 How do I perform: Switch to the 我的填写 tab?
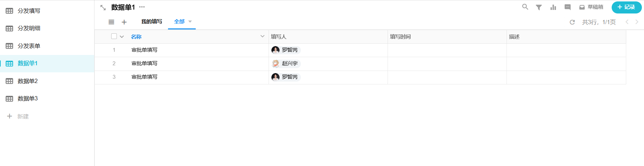click(152, 22)
